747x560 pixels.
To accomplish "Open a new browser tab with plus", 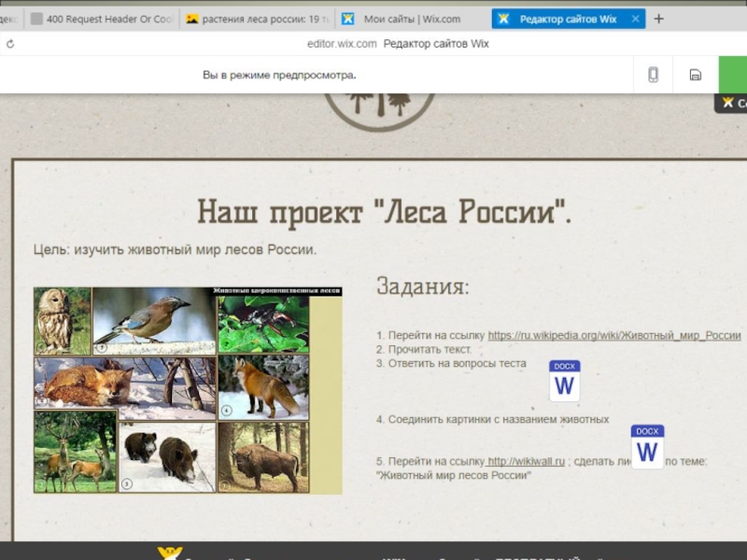I will pyautogui.click(x=658, y=19).
